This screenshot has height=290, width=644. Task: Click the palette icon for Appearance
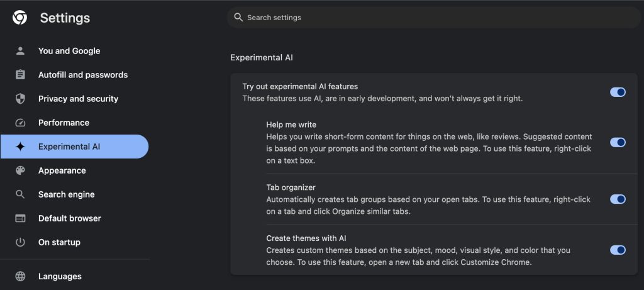(x=20, y=170)
